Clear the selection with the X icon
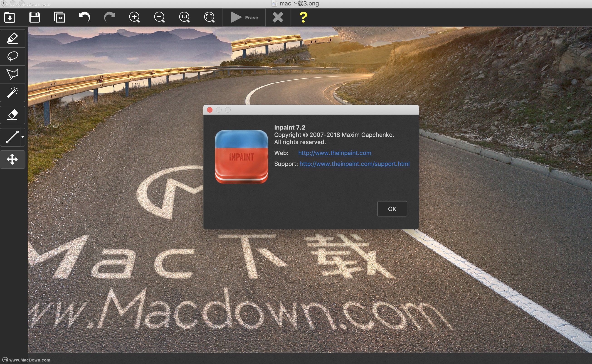This screenshot has height=364, width=592. tap(278, 17)
